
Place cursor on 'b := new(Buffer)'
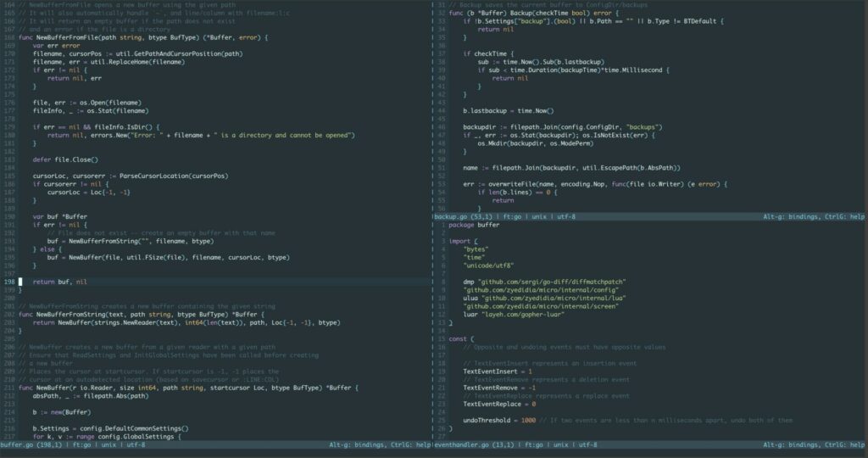pyautogui.click(x=61, y=412)
